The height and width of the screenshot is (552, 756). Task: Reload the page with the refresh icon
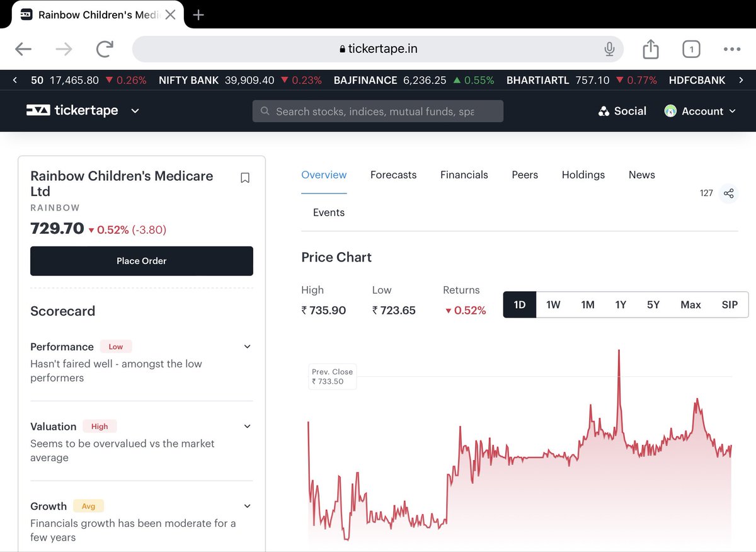[x=105, y=49]
